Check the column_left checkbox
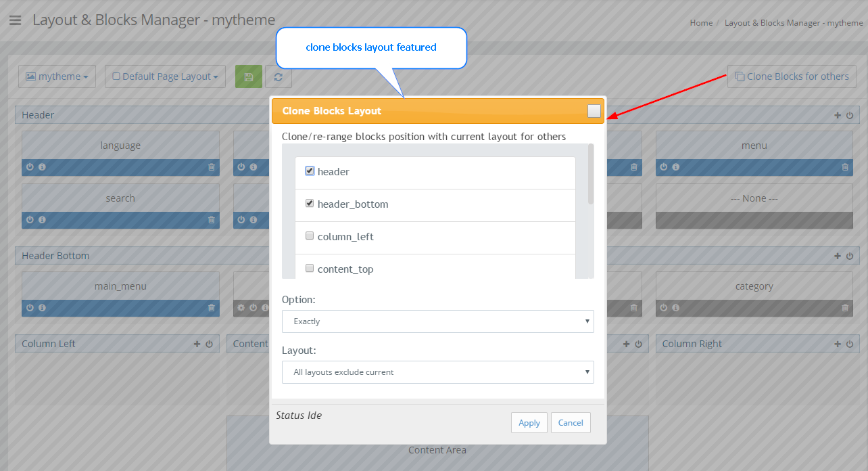 pos(310,235)
